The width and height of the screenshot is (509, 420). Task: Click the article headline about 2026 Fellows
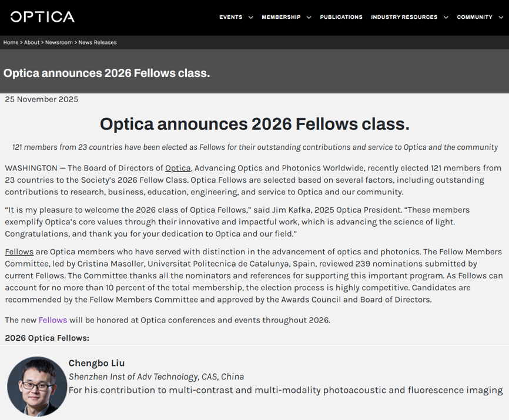[x=254, y=124]
